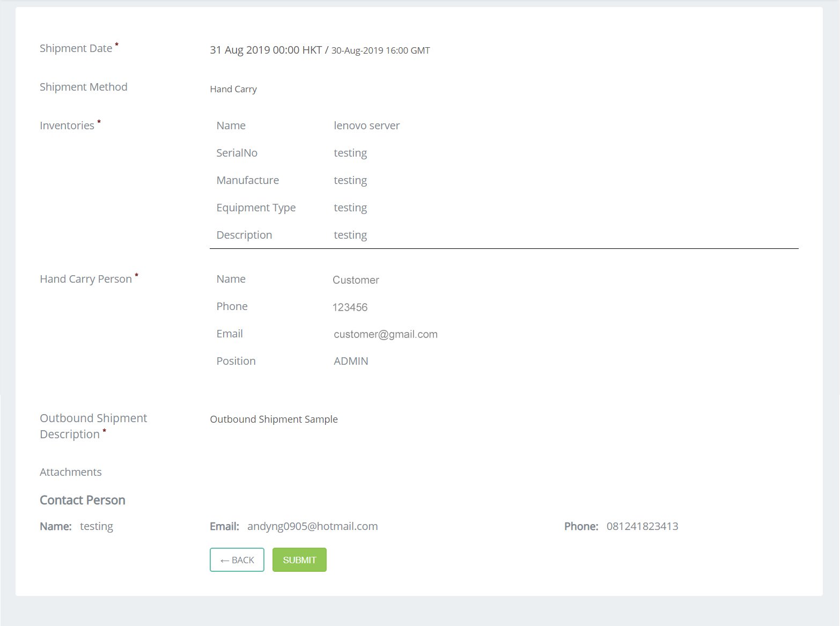Click contact email andyng0905@hotmail.com
The height and width of the screenshot is (626, 840).
[x=312, y=526]
